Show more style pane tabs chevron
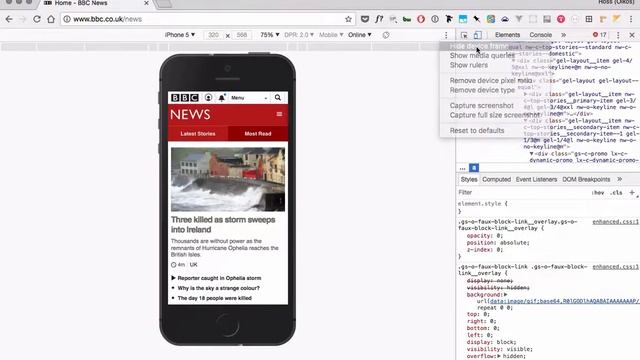Image resolution: width=640 pixels, height=360 pixels. (x=620, y=180)
